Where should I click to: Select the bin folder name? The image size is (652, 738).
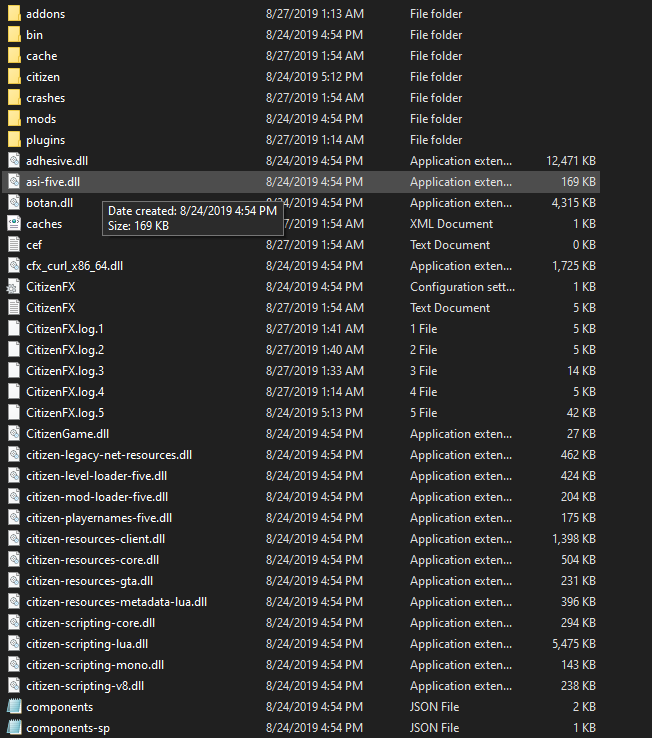pos(34,35)
